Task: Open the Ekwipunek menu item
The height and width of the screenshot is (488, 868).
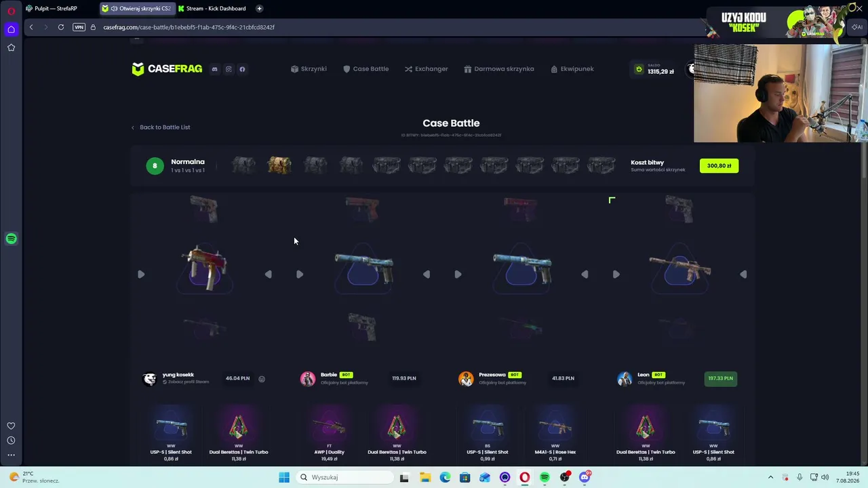Action: pos(572,68)
